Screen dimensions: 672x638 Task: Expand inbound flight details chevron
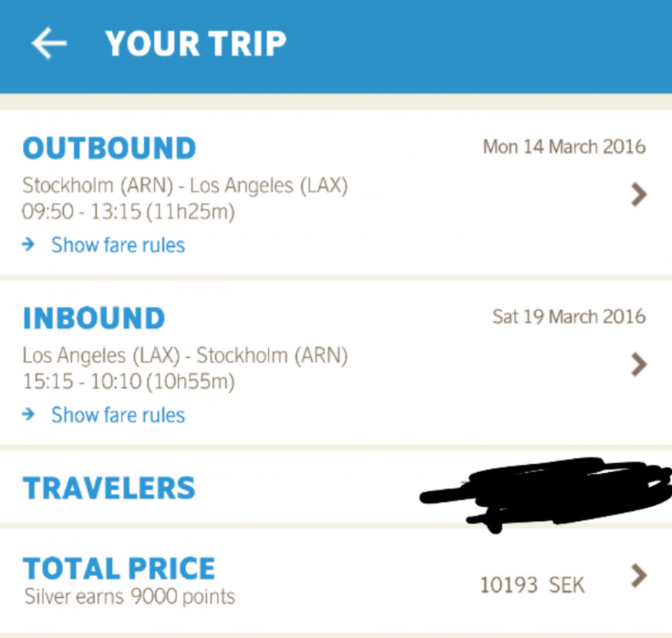pyautogui.click(x=639, y=365)
